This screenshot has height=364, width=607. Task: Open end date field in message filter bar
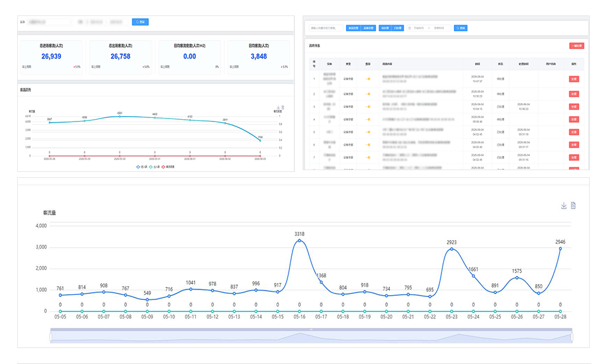coord(440,28)
